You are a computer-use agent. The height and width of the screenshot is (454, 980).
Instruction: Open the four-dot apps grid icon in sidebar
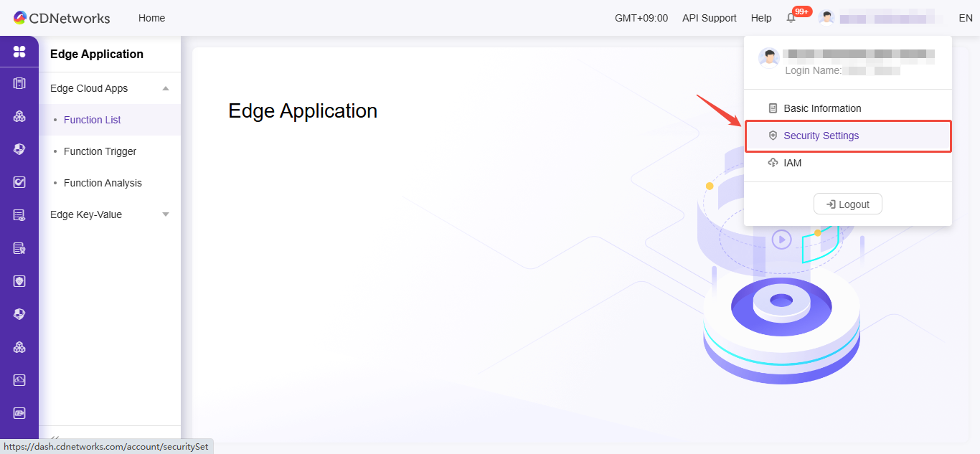[19, 52]
